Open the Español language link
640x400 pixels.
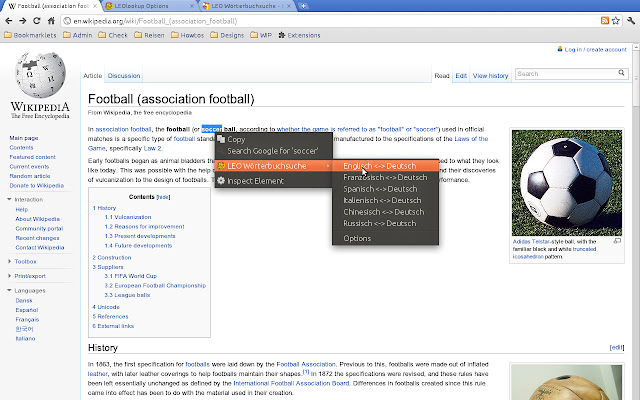coord(27,310)
